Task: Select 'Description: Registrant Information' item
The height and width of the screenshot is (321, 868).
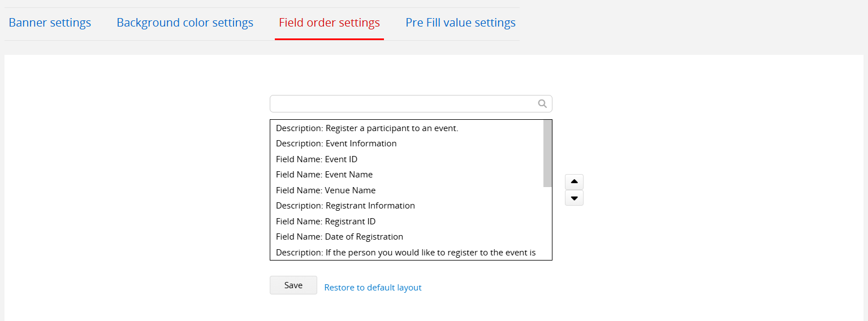Action: coord(407,206)
